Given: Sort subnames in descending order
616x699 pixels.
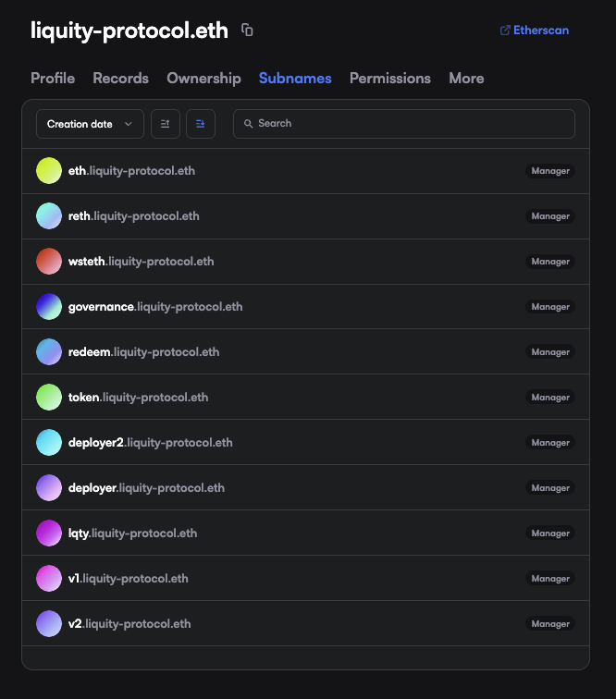Looking at the screenshot, I should 201,124.
